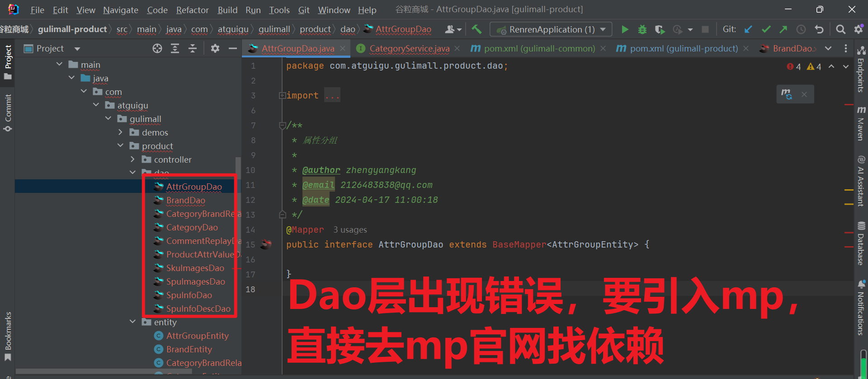Click Expand All in Project panel
The image size is (868, 379).
175,48
